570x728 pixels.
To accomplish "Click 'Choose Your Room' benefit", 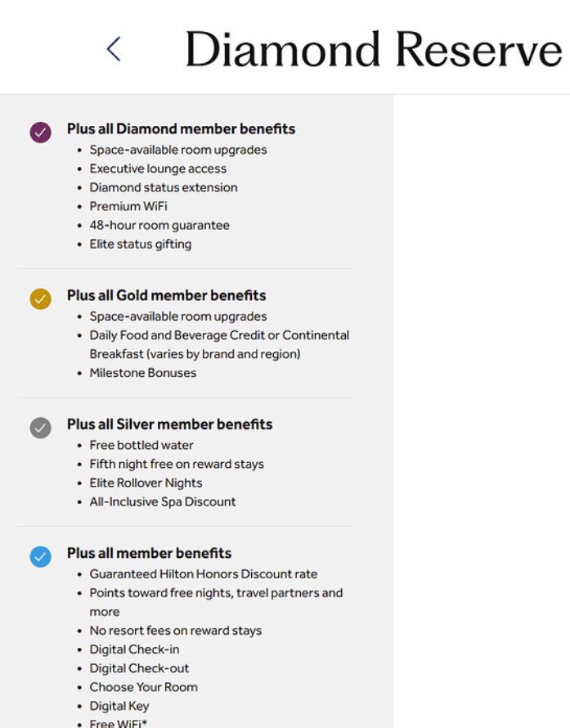I will click(144, 687).
